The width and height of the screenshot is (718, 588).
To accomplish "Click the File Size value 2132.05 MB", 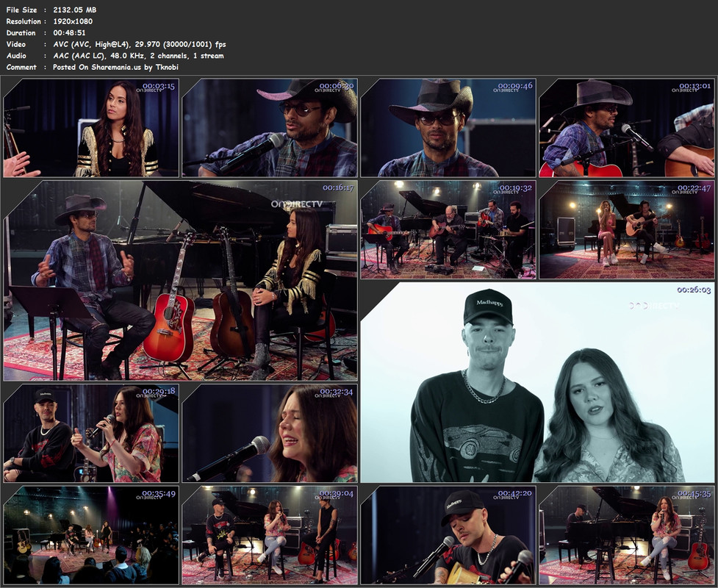I will pyautogui.click(x=75, y=10).
